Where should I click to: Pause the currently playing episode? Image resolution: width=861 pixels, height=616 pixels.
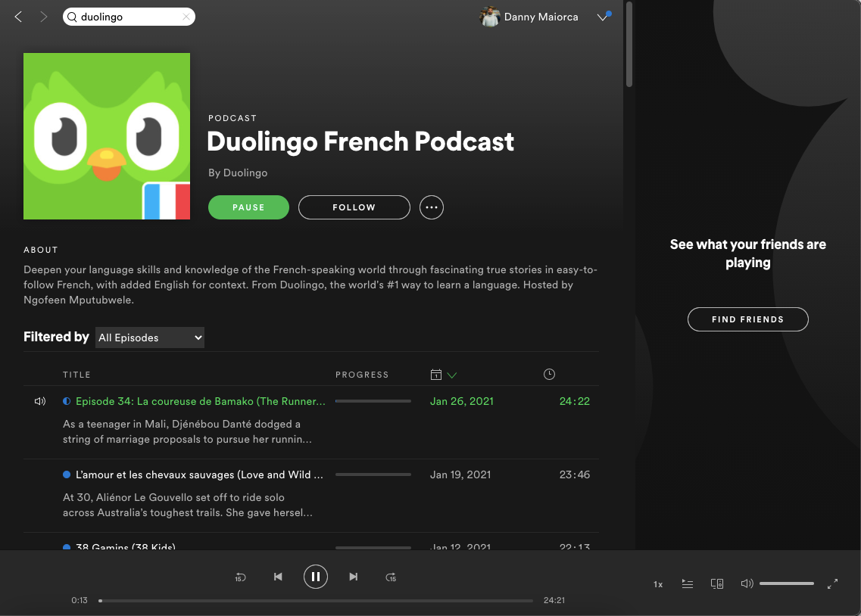[x=316, y=576]
